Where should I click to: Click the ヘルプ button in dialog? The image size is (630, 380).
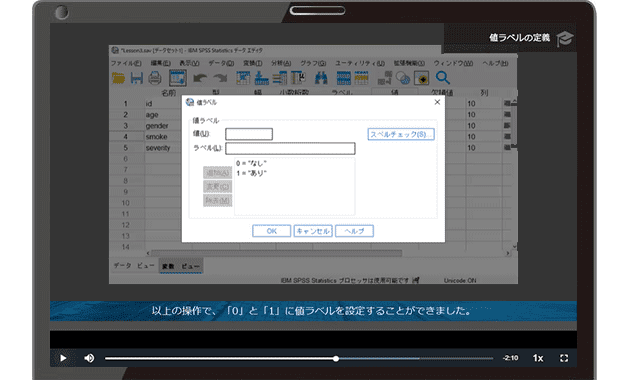point(354,231)
